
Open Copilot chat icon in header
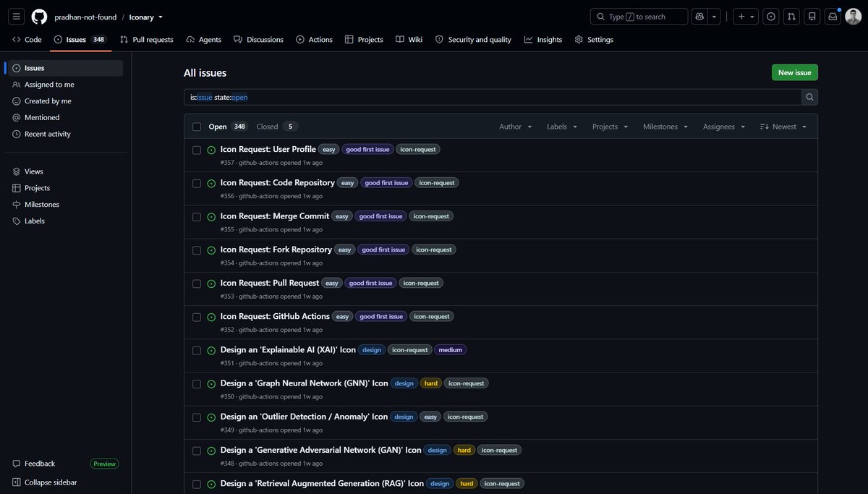pyautogui.click(x=699, y=17)
